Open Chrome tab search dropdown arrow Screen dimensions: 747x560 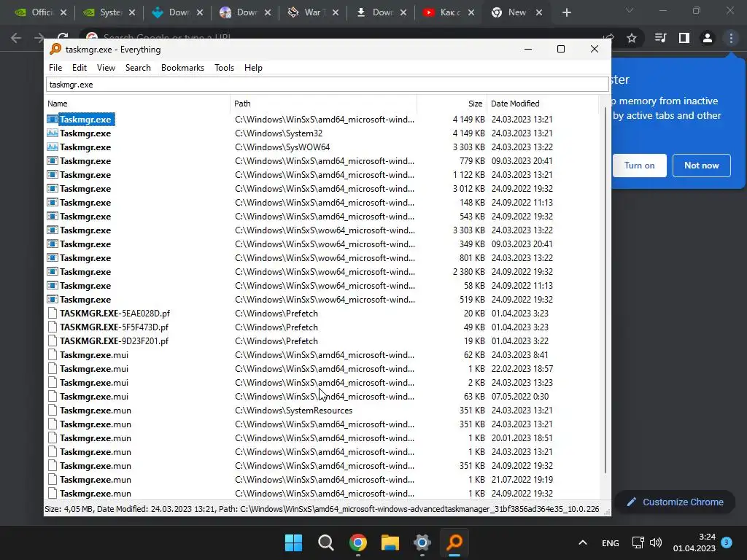630,10
